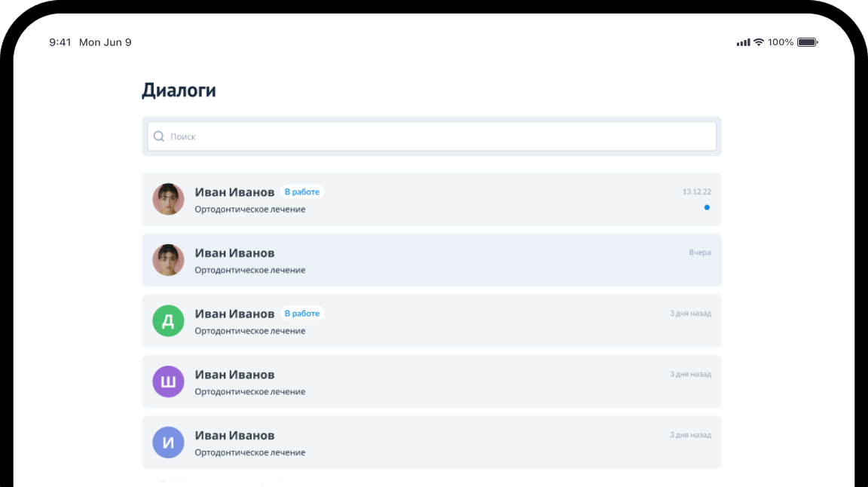Screen dimensions: 868x487
Task: Click the green Д avatar
Action: (x=169, y=321)
